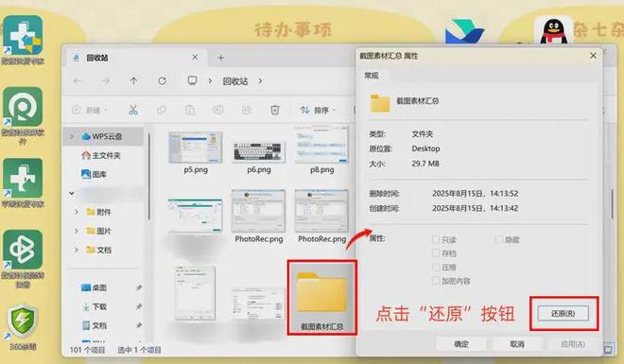
Task: Click the chevron after 回收站 in address bar
Action: [x=260, y=80]
